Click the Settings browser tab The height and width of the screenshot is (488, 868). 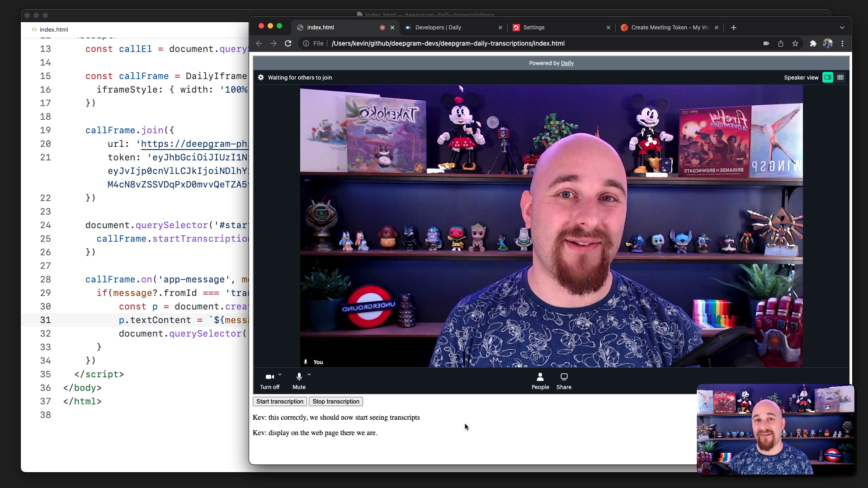pyautogui.click(x=533, y=27)
